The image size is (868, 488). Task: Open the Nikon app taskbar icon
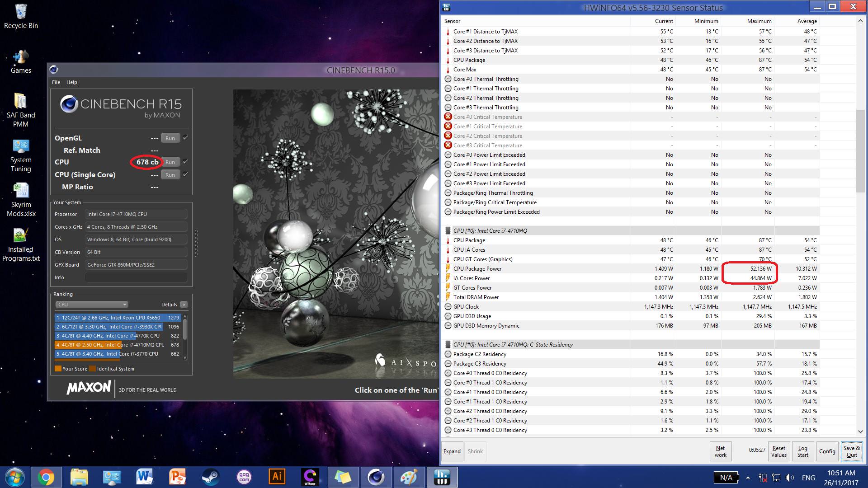point(310,477)
